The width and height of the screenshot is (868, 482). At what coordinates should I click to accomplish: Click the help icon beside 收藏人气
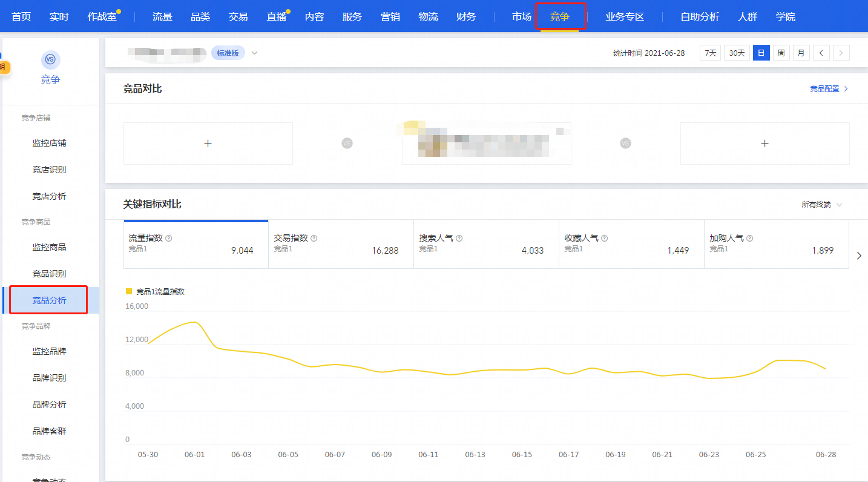click(x=605, y=239)
